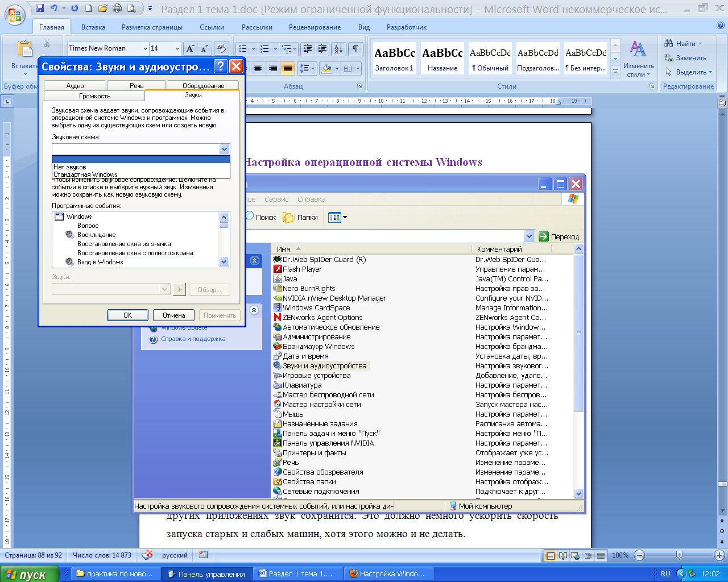
Task: Switch to the Разметка страницы ribbon tab
Action: (152, 27)
